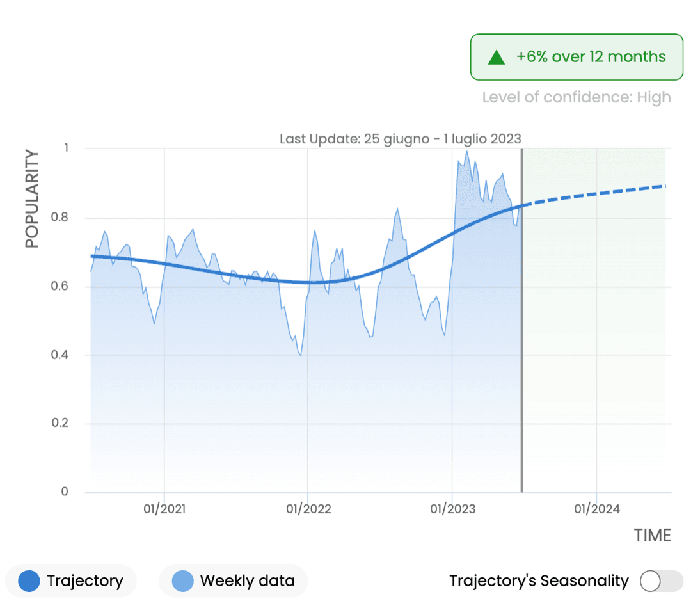Click the Trajectory legend button

pyautogui.click(x=71, y=581)
